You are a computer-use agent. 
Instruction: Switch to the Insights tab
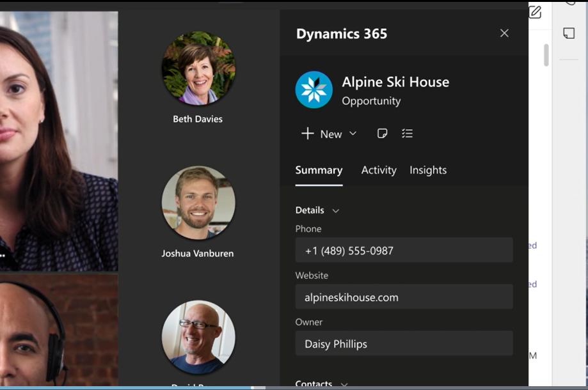[x=428, y=170]
